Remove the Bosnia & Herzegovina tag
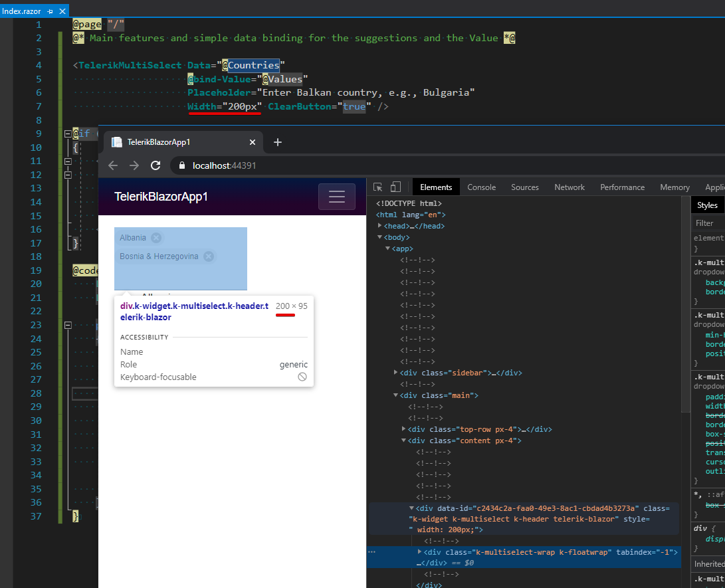 [x=208, y=256]
